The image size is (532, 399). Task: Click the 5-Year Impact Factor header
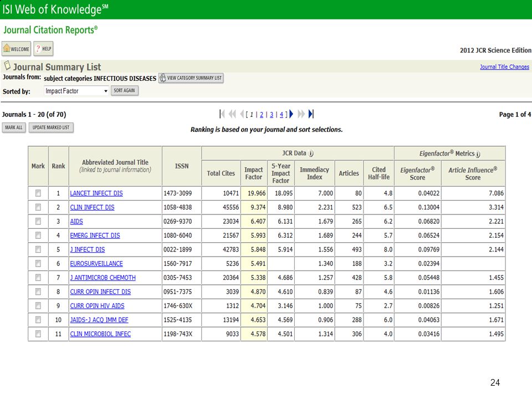pyautogui.click(x=280, y=173)
